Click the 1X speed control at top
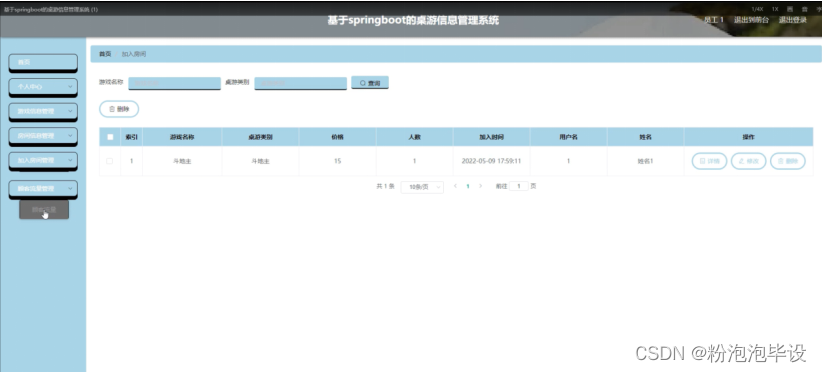Screen dimensions: 822x372 pyautogui.click(x=775, y=9)
